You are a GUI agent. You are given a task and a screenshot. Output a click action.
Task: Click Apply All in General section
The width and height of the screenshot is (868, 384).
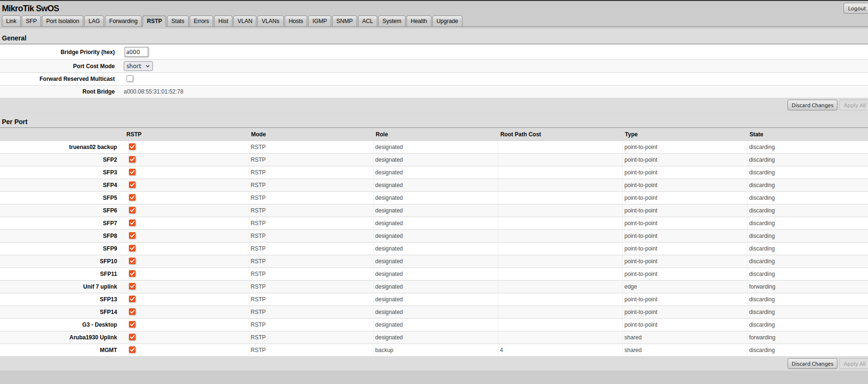[854, 105]
